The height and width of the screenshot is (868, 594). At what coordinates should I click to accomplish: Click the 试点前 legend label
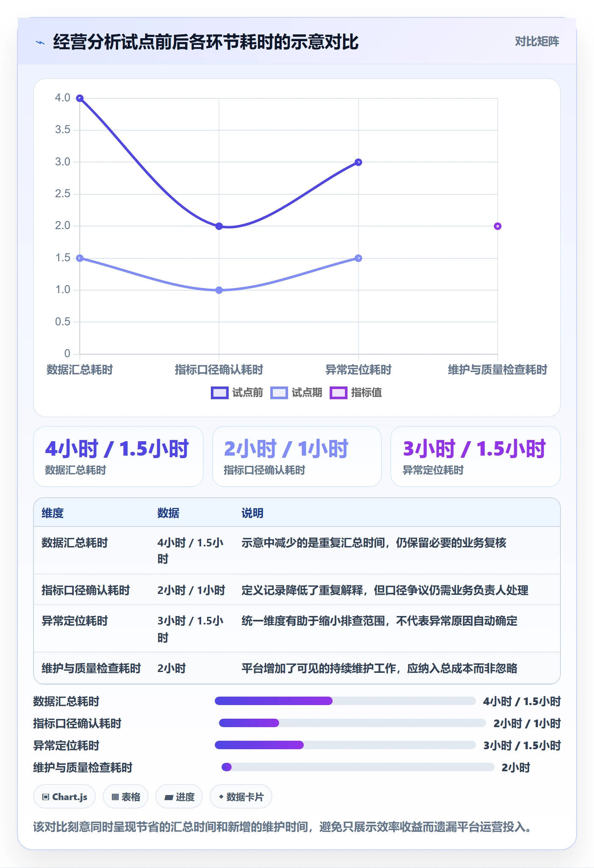[247, 393]
